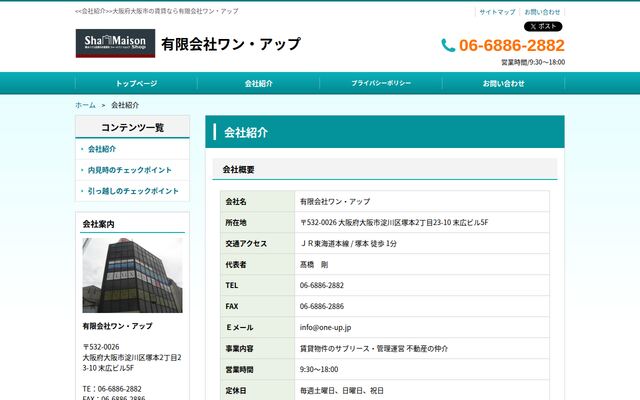Open 引っ越しのチェックポイント sidebar link
Viewport: 640px width, 400px height.
click(x=133, y=191)
